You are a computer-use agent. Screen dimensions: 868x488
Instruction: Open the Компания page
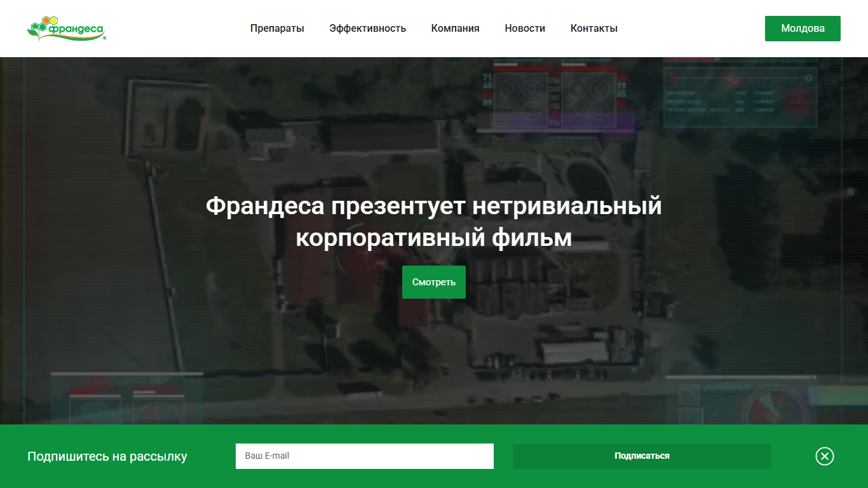(x=455, y=29)
